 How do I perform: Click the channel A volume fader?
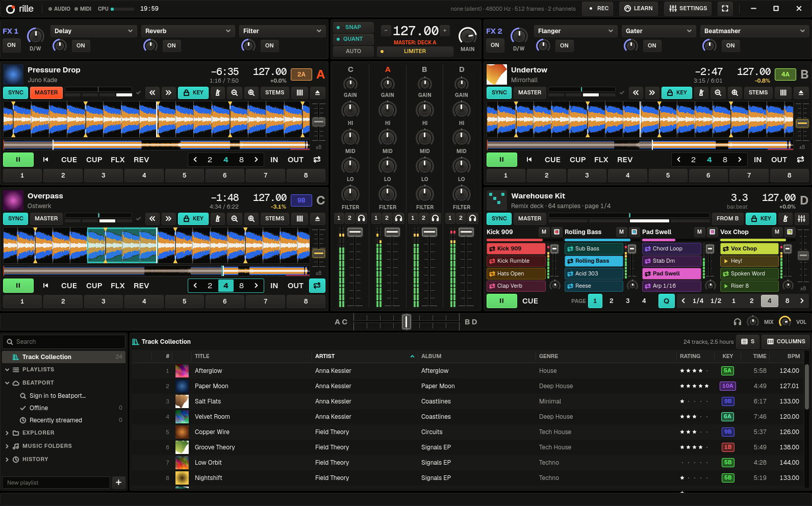pos(392,232)
